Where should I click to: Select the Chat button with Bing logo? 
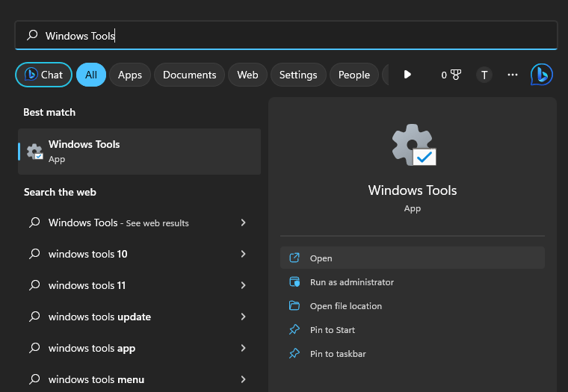[x=43, y=75]
